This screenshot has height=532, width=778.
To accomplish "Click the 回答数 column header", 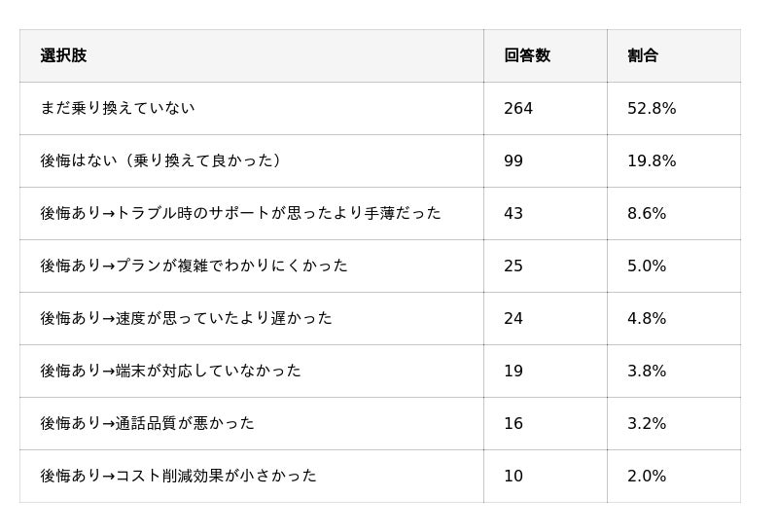I will tap(527, 56).
